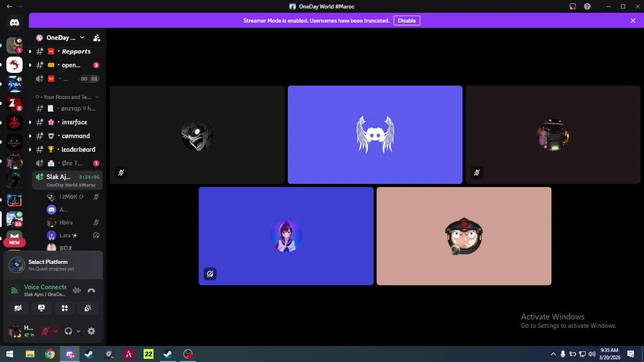Click the invite people icon
Viewport: 644px width, 362px height.
97,38
